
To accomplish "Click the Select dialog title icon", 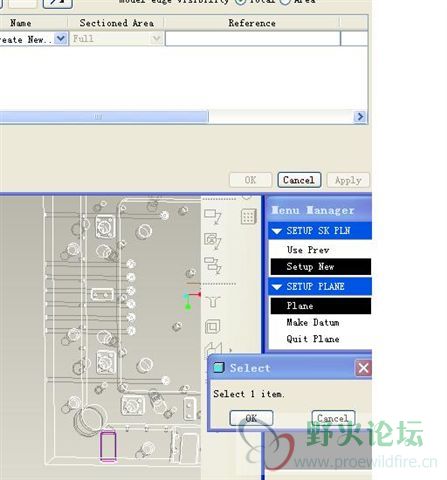I will pyautogui.click(x=219, y=367).
